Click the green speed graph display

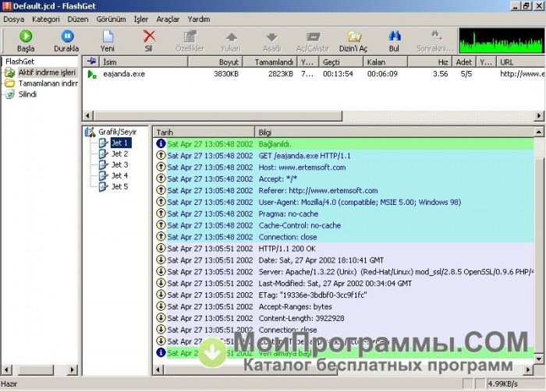click(501, 41)
